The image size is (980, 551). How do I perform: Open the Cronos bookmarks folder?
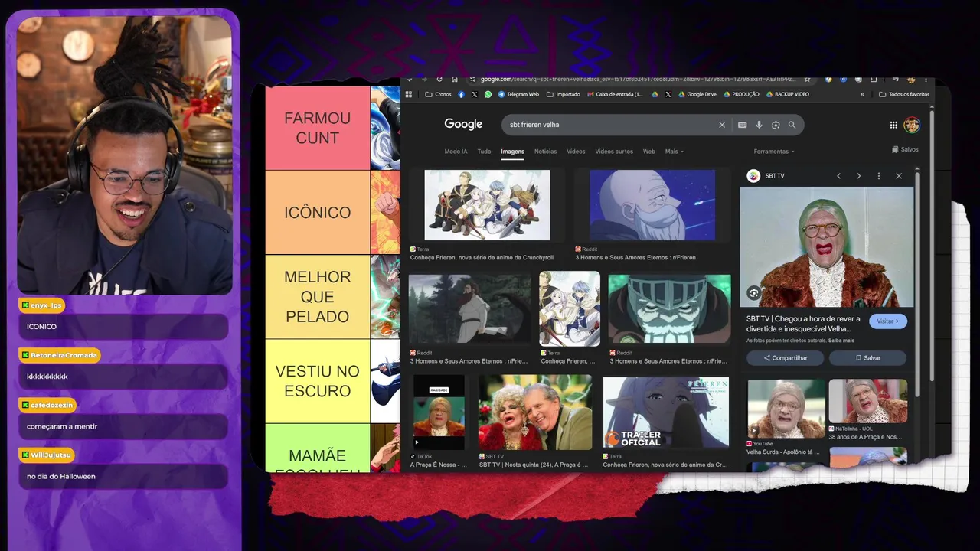[438, 94]
